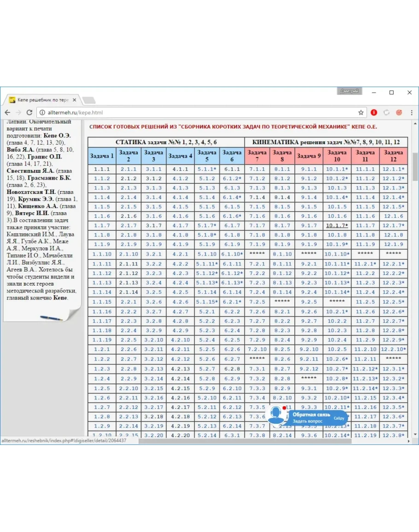Reload the page with the refresh icon
419x532 pixels.
click(29, 112)
